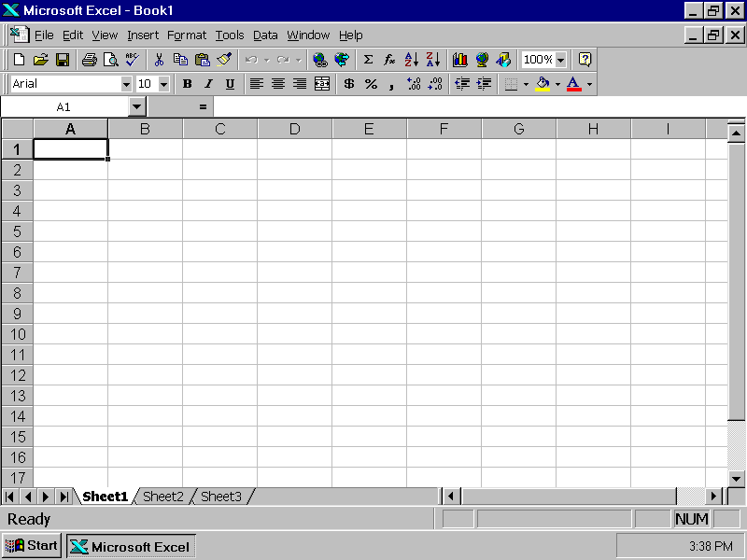Click the Format Painter icon
The image size is (747, 560).
(x=224, y=60)
